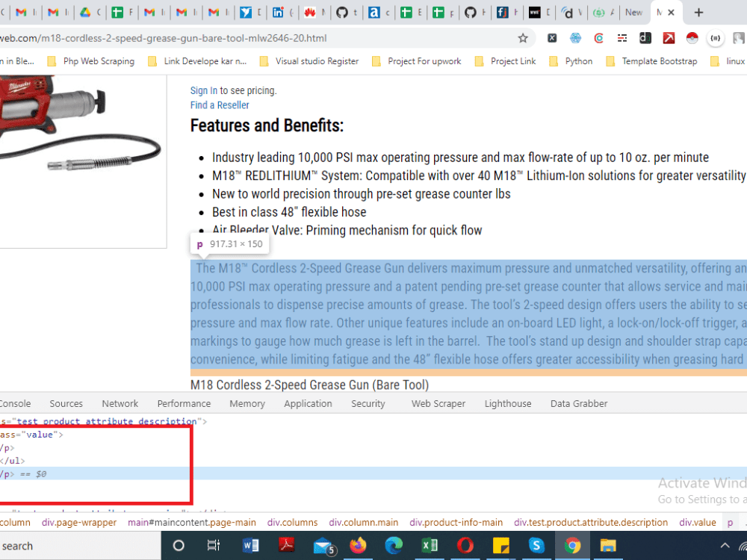Viewport: 747px width, 560px height.
Task: Close the active browser tab
Action: tap(672, 13)
